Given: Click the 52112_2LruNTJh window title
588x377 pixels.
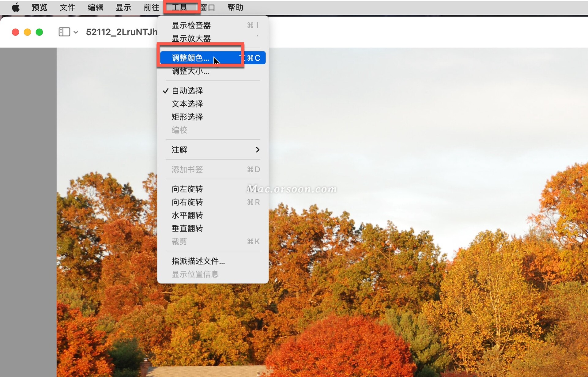Looking at the screenshot, I should (121, 32).
